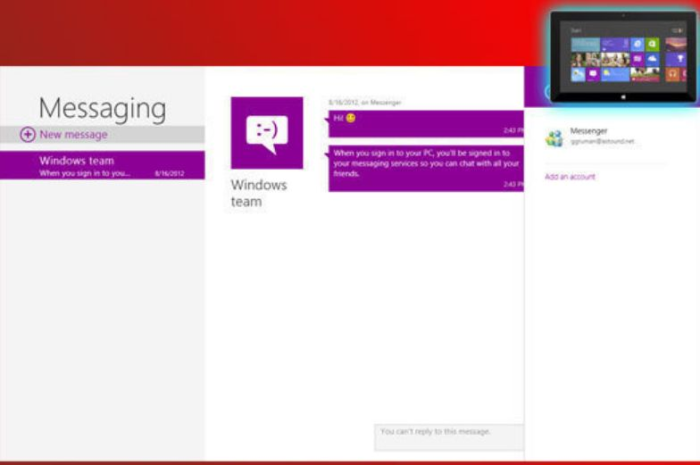Click the 8/16/2012 date in the conversation row
The height and width of the screenshot is (465, 700).
170,174
